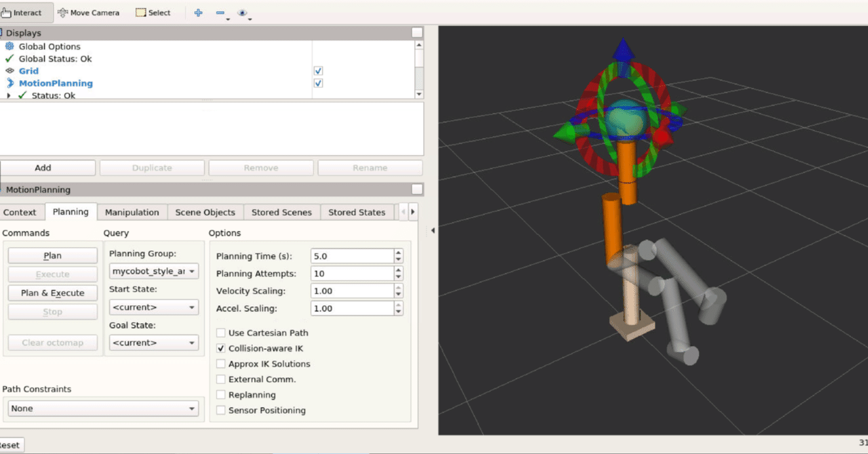Click Add in the Displays panel
868x454 pixels.
42,167
